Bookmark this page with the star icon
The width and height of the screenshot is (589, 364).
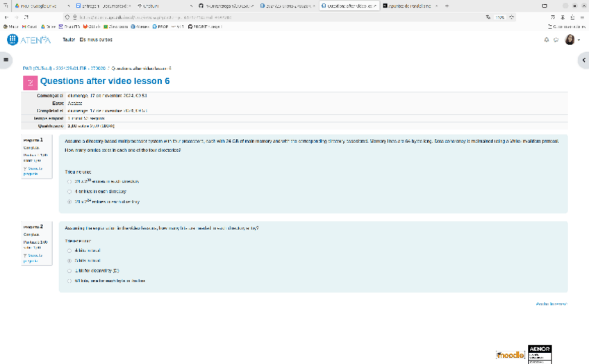512,17
